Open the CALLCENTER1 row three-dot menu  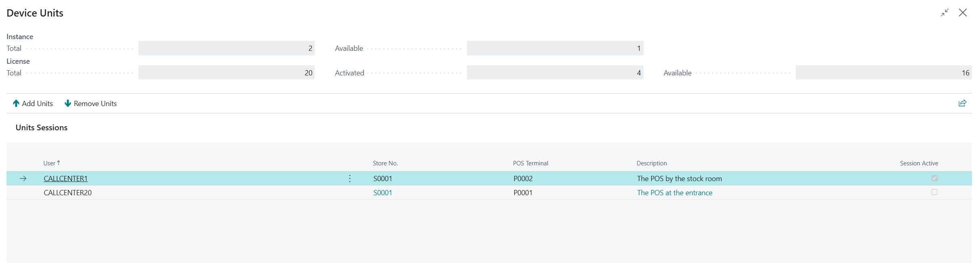point(350,179)
